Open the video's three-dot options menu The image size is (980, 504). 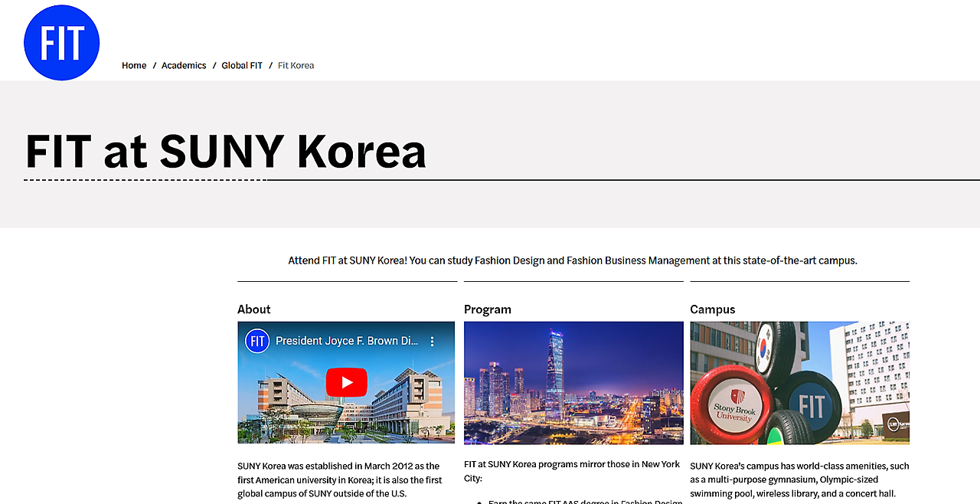[432, 341]
